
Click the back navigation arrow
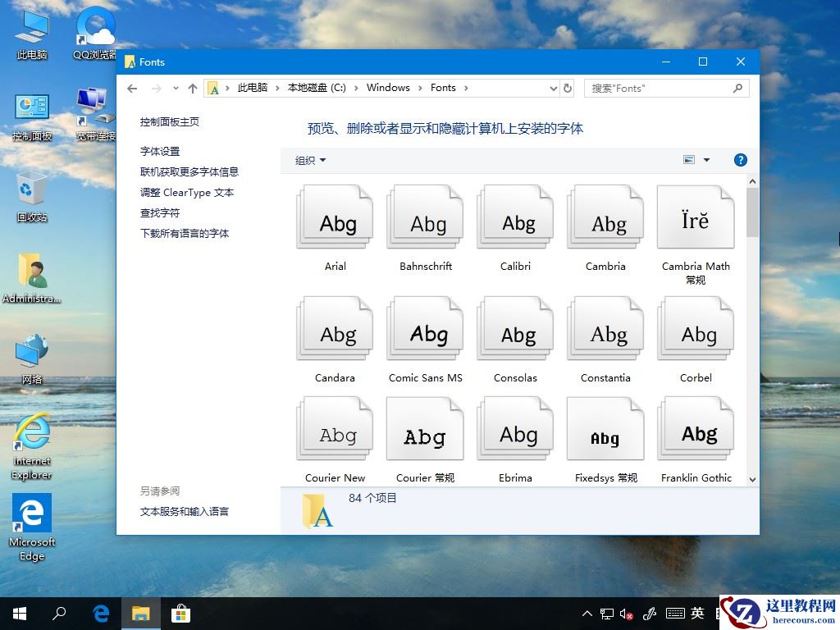pos(131,88)
